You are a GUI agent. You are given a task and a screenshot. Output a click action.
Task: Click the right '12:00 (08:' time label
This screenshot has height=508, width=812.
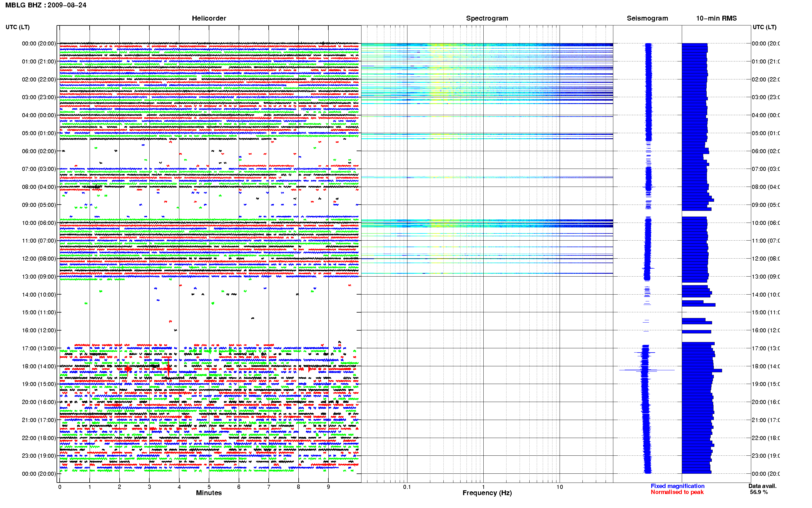(765, 259)
